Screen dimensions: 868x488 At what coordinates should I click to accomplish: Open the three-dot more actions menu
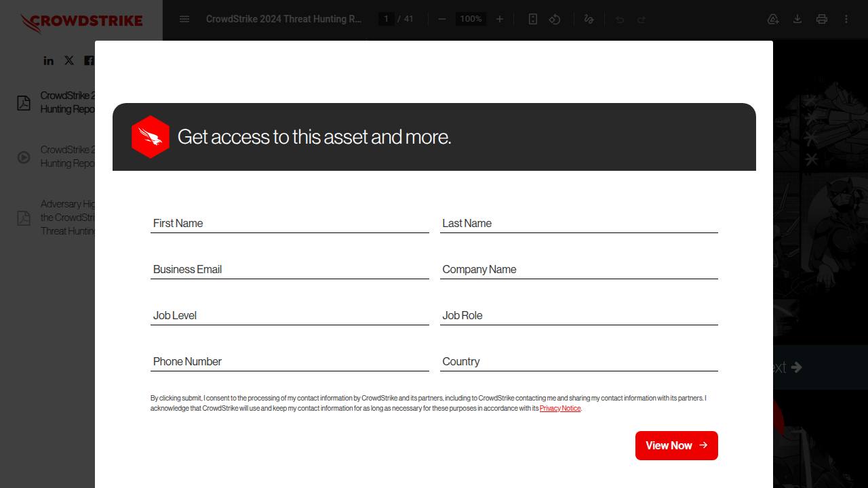(x=846, y=19)
